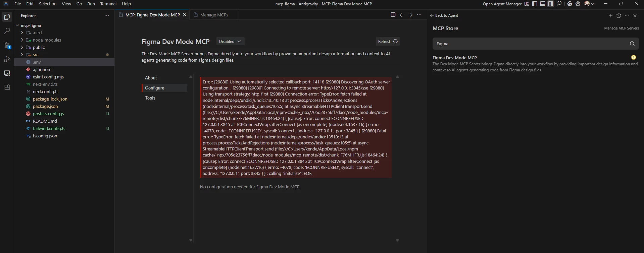Open the Search view in activity bar
644x253 pixels.
7,31
